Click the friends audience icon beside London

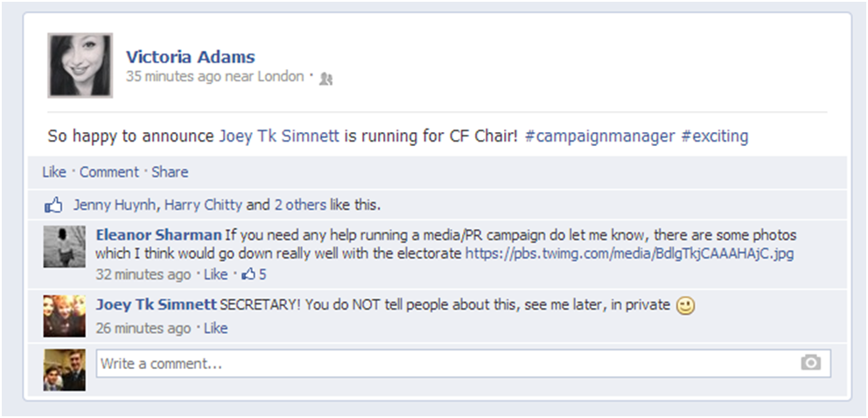(x=325, y=79)
